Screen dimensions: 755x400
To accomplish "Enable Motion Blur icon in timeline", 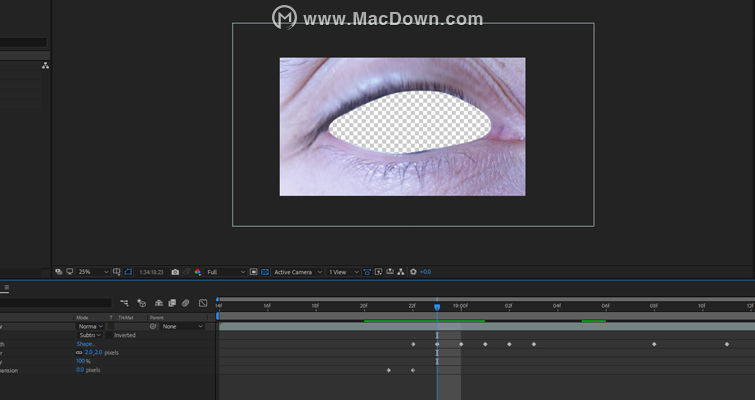I will click(x=185, y=303).
